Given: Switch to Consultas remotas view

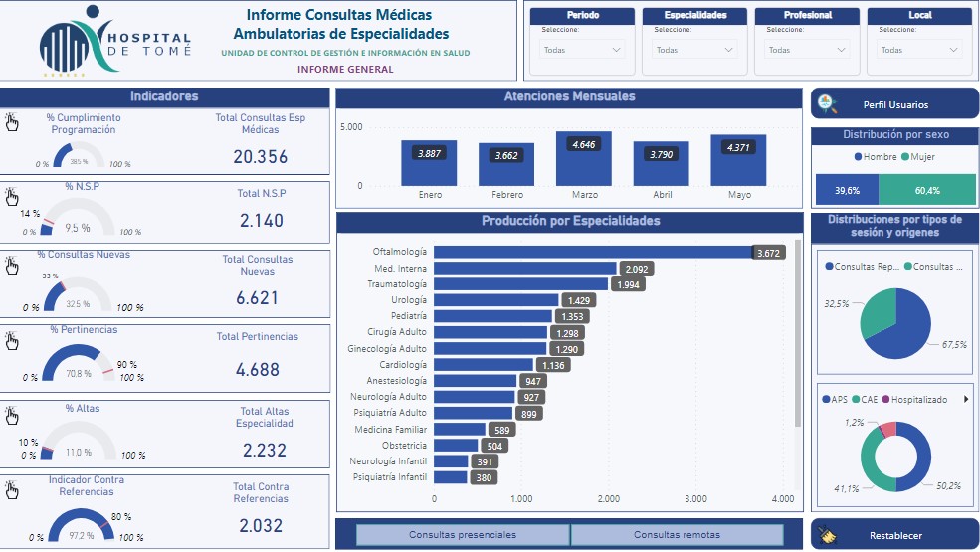Looking at the screenshot, I should click(x=677, y=535).
